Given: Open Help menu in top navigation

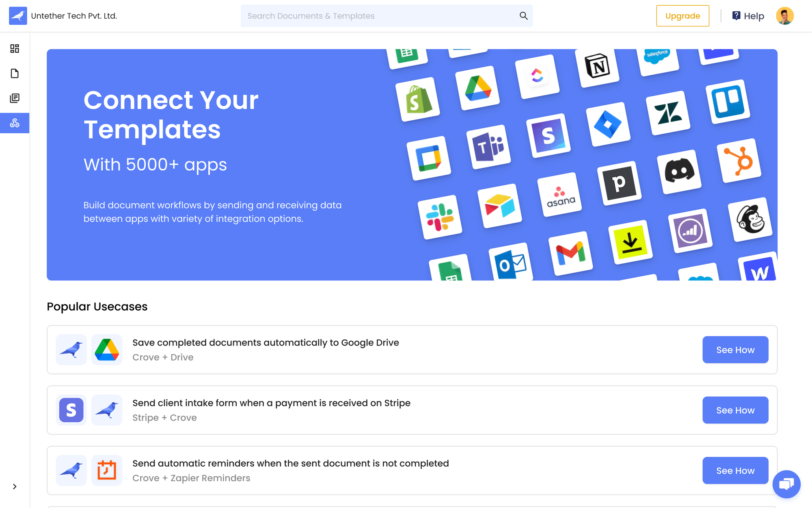Looking at the screenshot, I should [749, 16].
